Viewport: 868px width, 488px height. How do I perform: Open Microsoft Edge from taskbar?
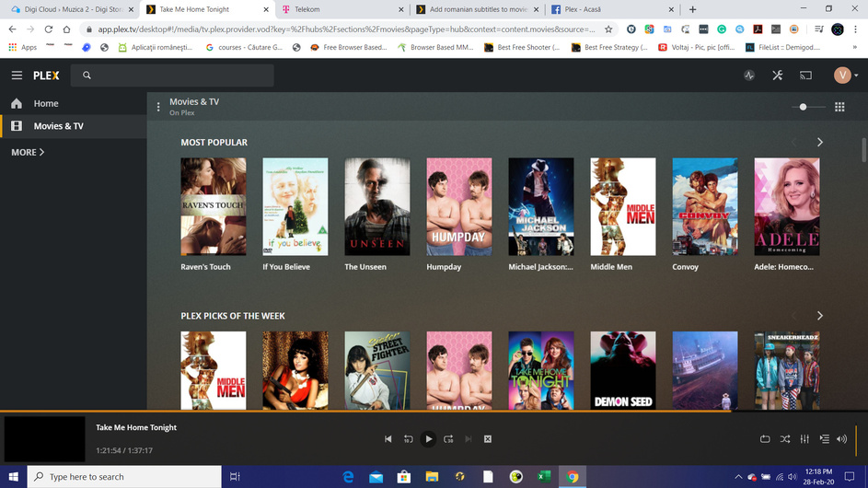(x=348, y=476)
